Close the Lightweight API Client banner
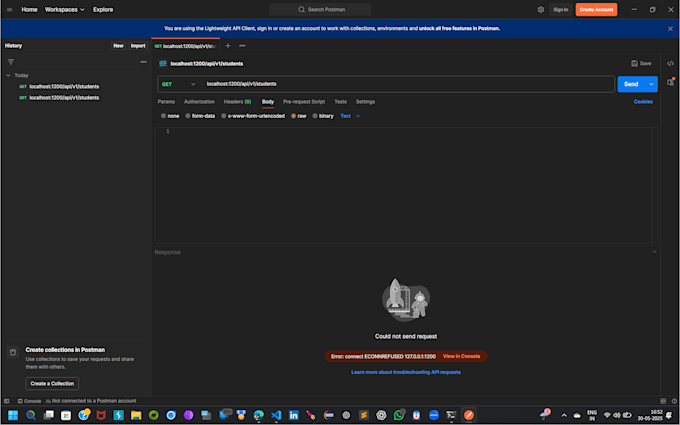This screenshot has height=425, width=680. (x=670, y=29)
